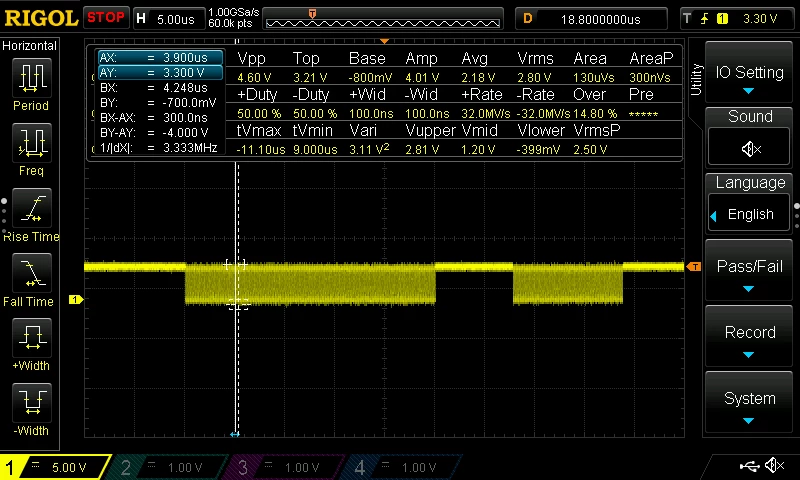Select the Rise Time measurement icon
The image size is (800, 480).
click(x=32, y=208)
